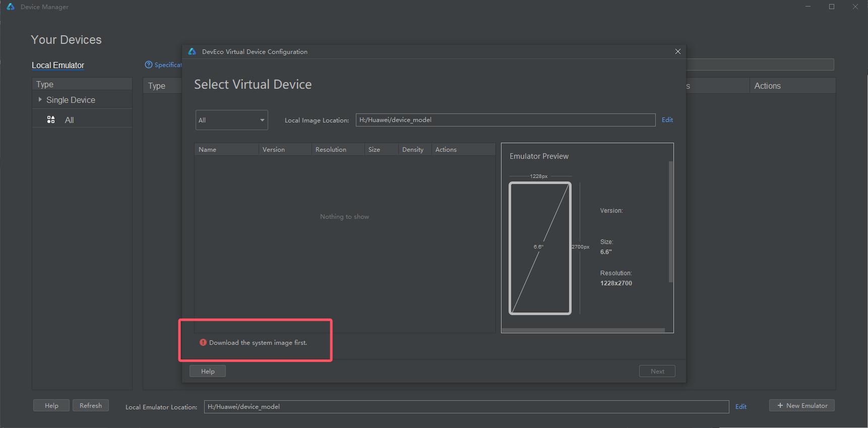
Task: Click the Help button in the dialog
Action: [x=208, y=371]
